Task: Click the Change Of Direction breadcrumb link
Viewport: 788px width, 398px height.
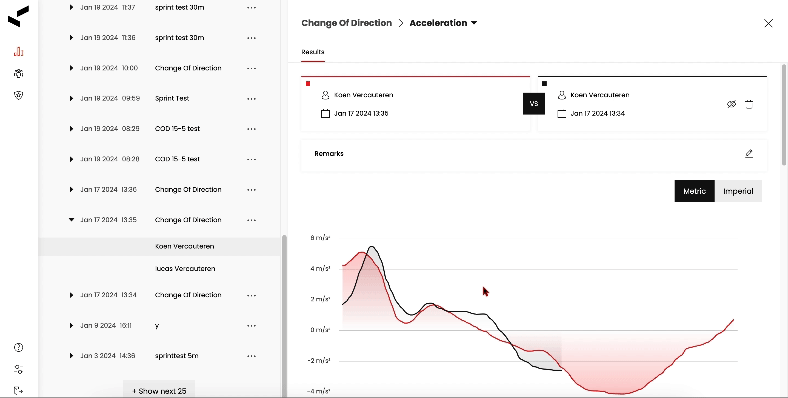Action: click(346, 23)
